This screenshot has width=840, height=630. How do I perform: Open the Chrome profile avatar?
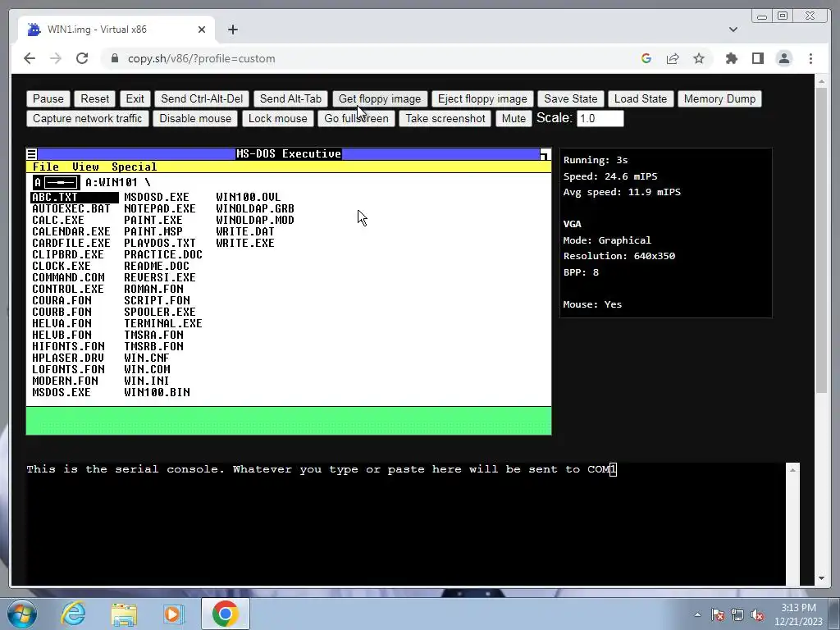tap(784, 58)
